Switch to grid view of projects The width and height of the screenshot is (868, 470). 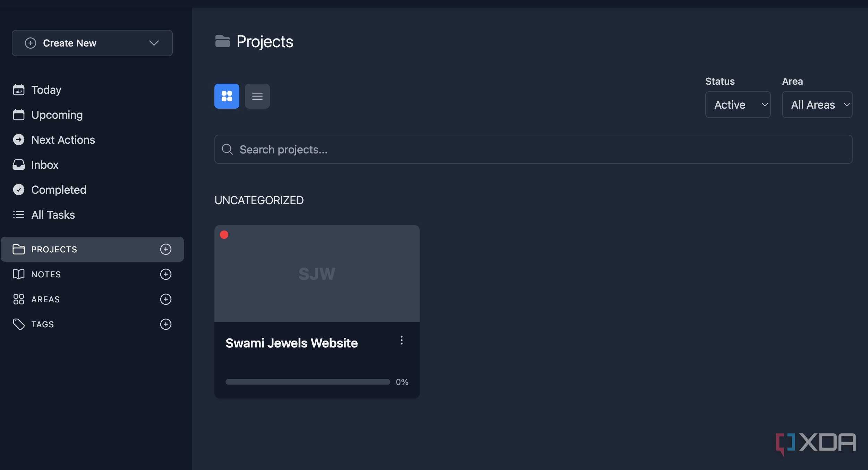coord(227,96)
